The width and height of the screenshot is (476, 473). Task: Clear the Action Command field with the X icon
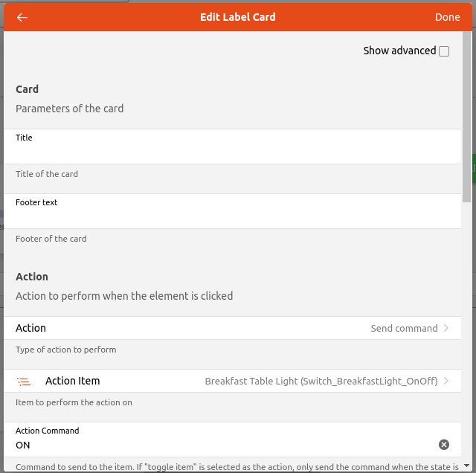tap(444, 445)
